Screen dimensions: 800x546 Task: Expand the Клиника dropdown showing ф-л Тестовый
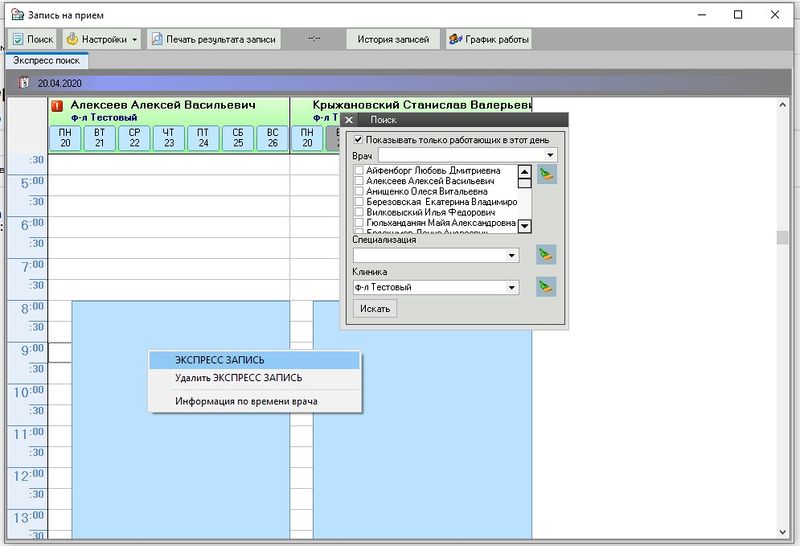513,288
